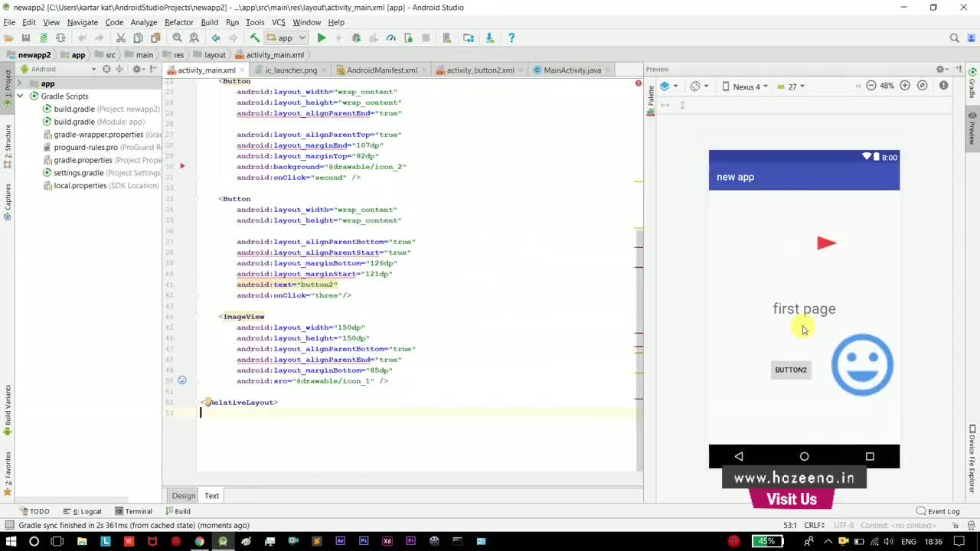
Task: Click the Paste icon in toolbar
Action: click(155, 37)
